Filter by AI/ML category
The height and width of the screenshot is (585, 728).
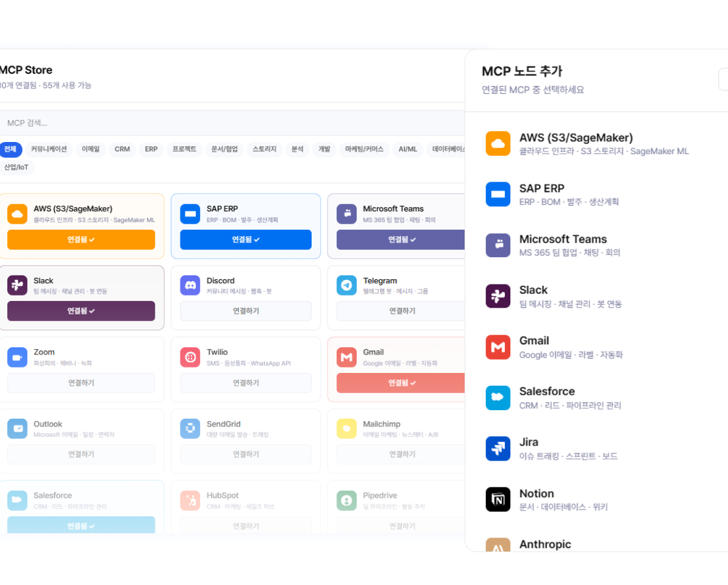[408, 149]
